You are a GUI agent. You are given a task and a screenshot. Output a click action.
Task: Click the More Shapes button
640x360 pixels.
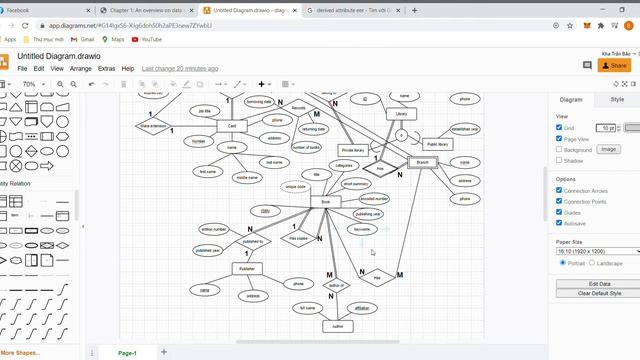point(20,353)
